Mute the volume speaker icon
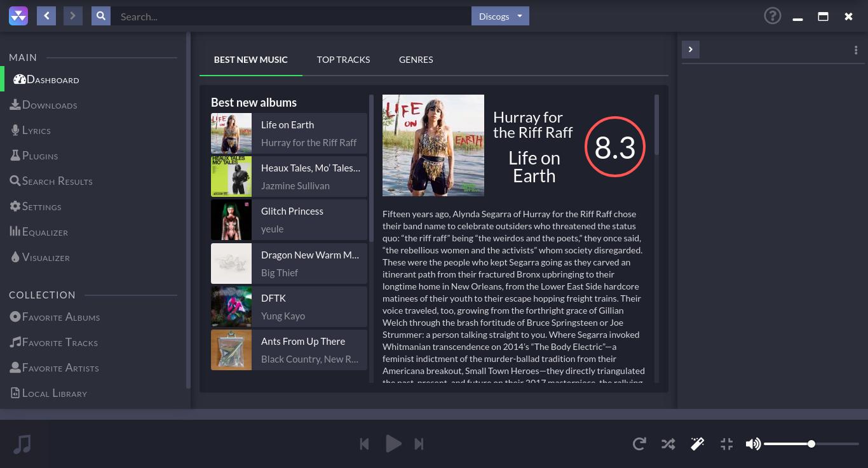The height and width of the screenshot is (468, 868). pos(753,444)
